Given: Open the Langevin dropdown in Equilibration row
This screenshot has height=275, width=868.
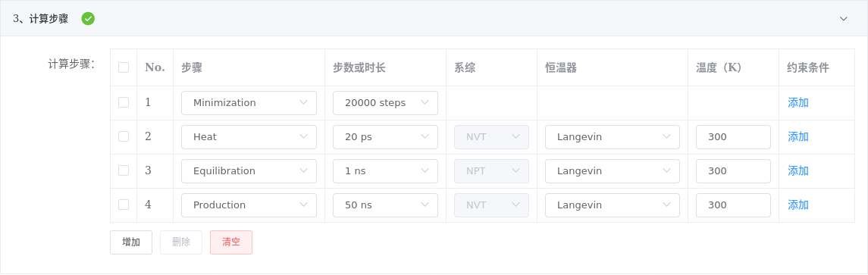Looking at the screenshot, I should 613,171.
